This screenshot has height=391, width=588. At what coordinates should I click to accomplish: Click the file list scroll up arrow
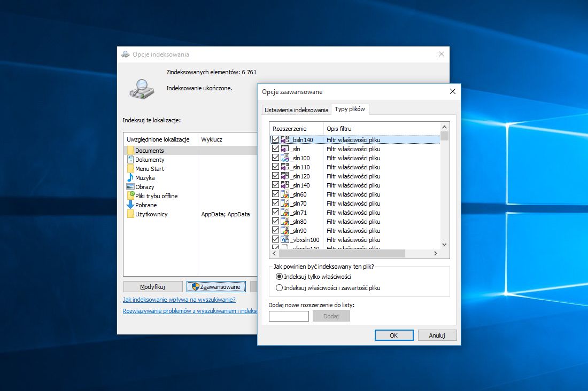(444, 127)
